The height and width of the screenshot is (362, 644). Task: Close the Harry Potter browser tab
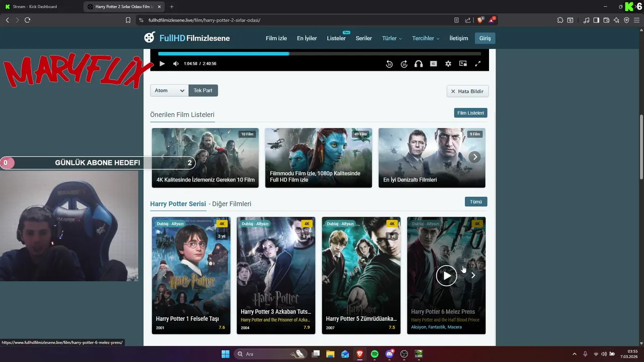tap(159, 7)
